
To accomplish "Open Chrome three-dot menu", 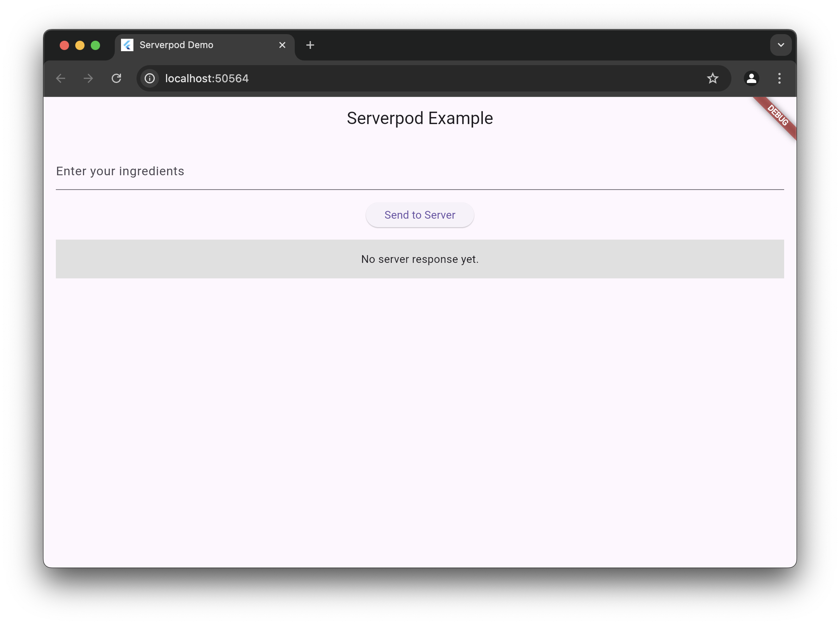I will coord(780,78).
